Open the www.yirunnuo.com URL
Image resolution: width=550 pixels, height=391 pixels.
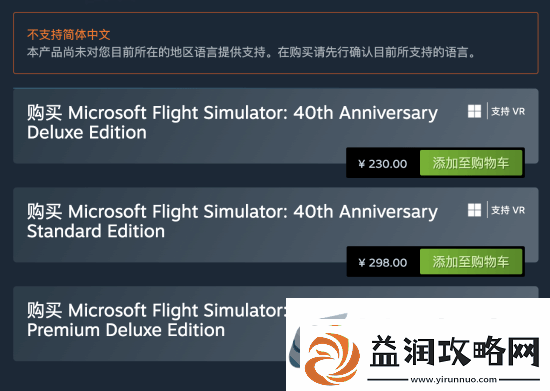coord(453,380)
